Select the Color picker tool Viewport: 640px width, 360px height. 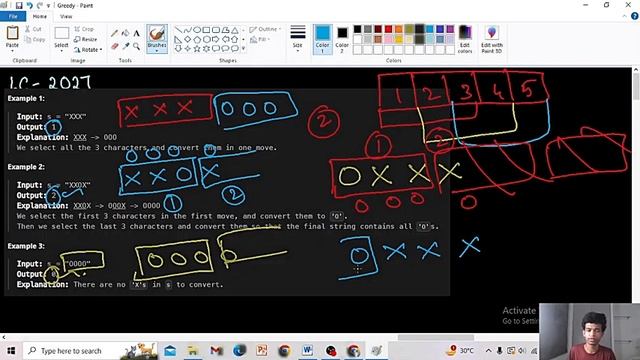pos(126,46)
